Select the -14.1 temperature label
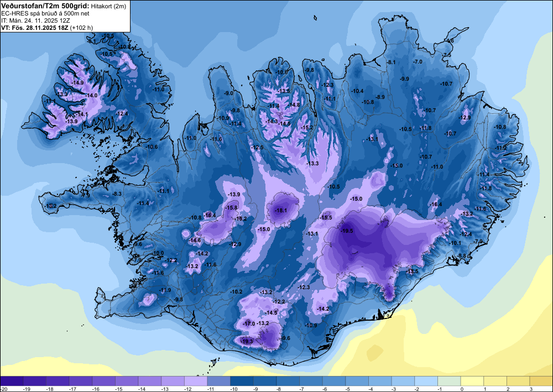This screenshot has height=392, width=553. pyautogui.click(x=82, y=114)
